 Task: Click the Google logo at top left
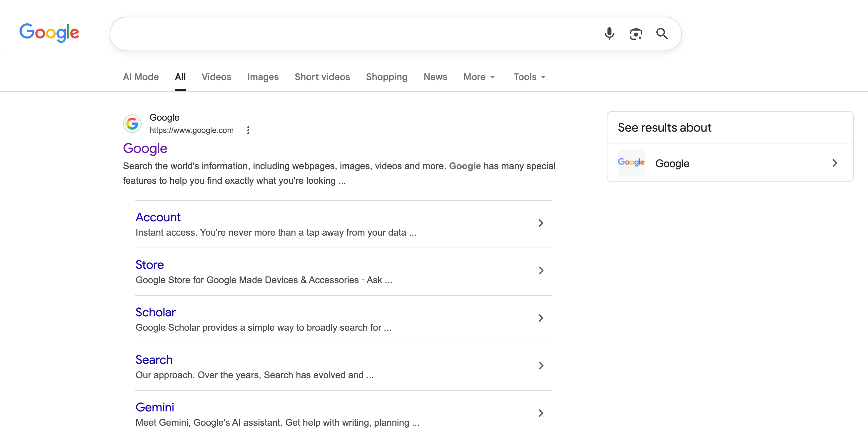[x=49, y=33]
